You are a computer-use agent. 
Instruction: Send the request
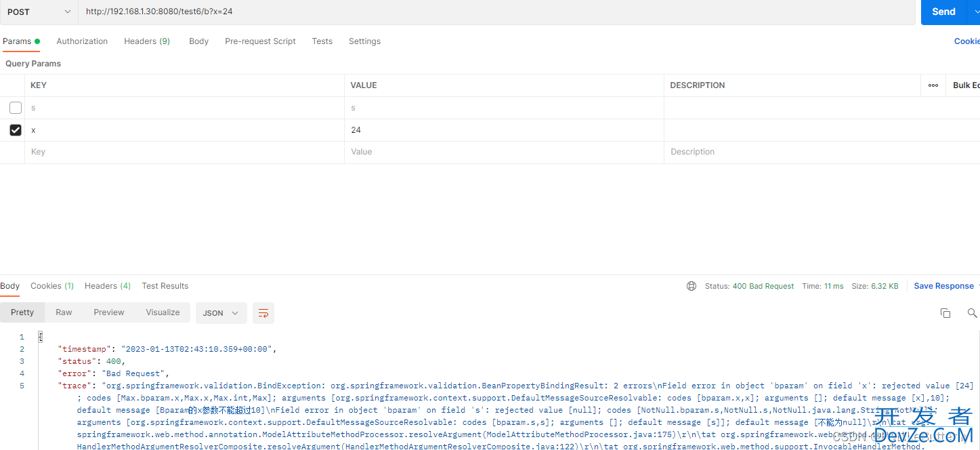click(943, 12)
